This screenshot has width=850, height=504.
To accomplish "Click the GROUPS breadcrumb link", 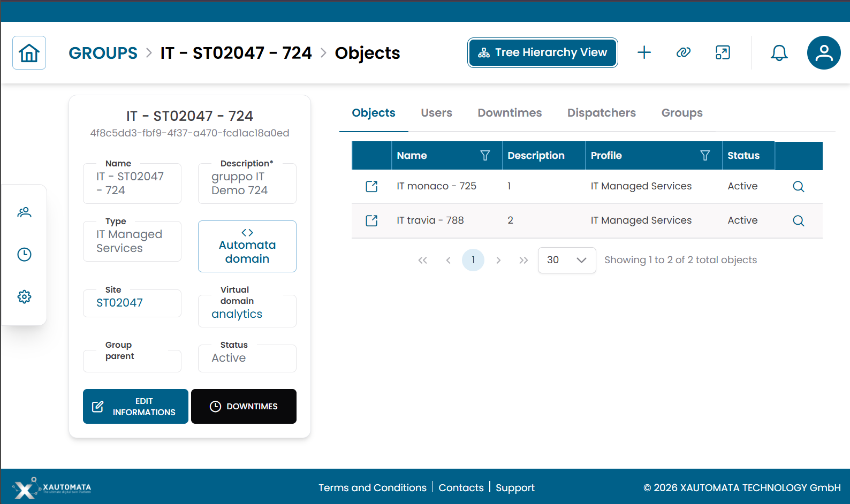I will (x=103, y=53).
